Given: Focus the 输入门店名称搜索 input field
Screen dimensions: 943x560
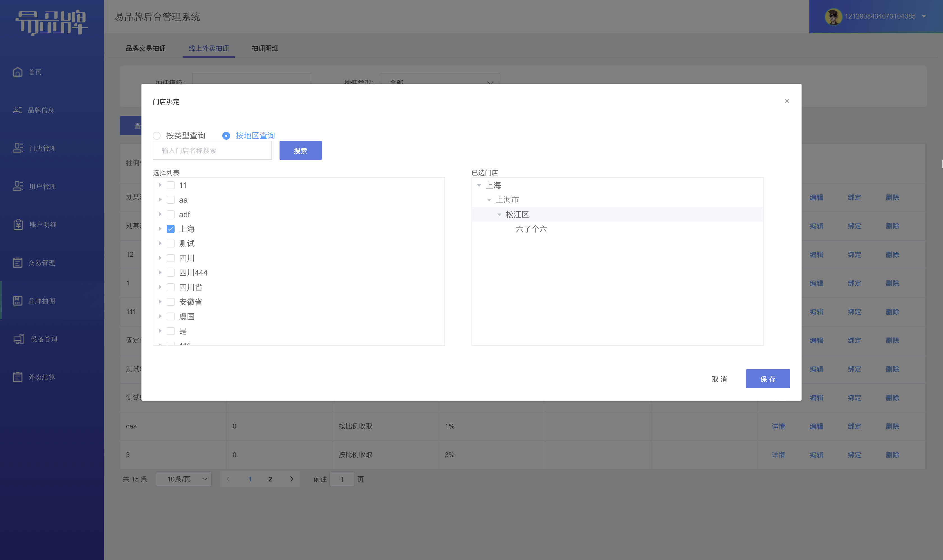Looking at the screenshot, I should point(212,151).
